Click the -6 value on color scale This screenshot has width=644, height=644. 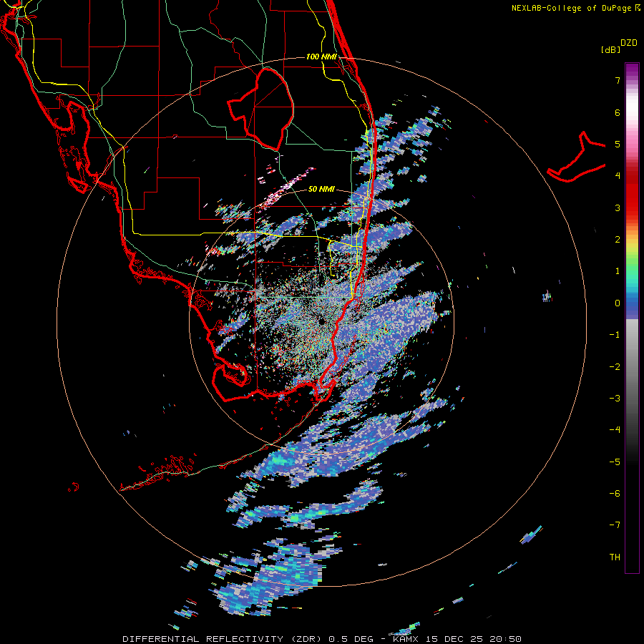[615, 494]
